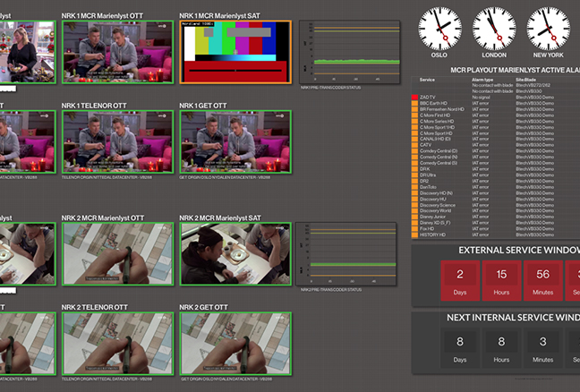Select the Disney Junior alarm row

496,217
